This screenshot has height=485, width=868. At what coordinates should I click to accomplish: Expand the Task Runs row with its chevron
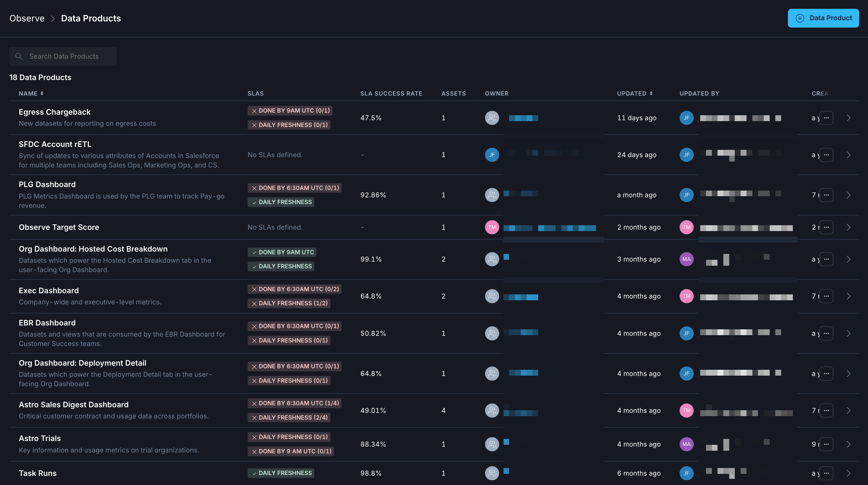[x=848, y=473]
